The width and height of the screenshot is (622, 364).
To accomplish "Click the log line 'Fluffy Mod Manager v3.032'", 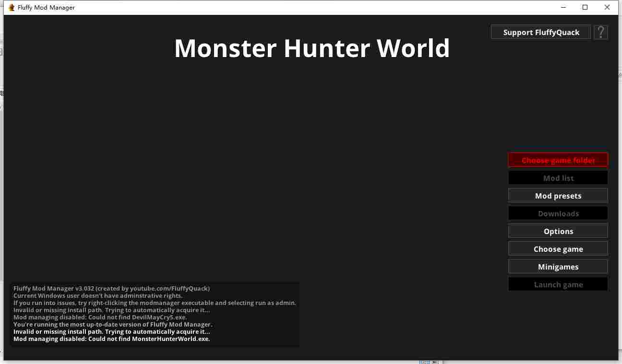I will [x=111, y=289].
